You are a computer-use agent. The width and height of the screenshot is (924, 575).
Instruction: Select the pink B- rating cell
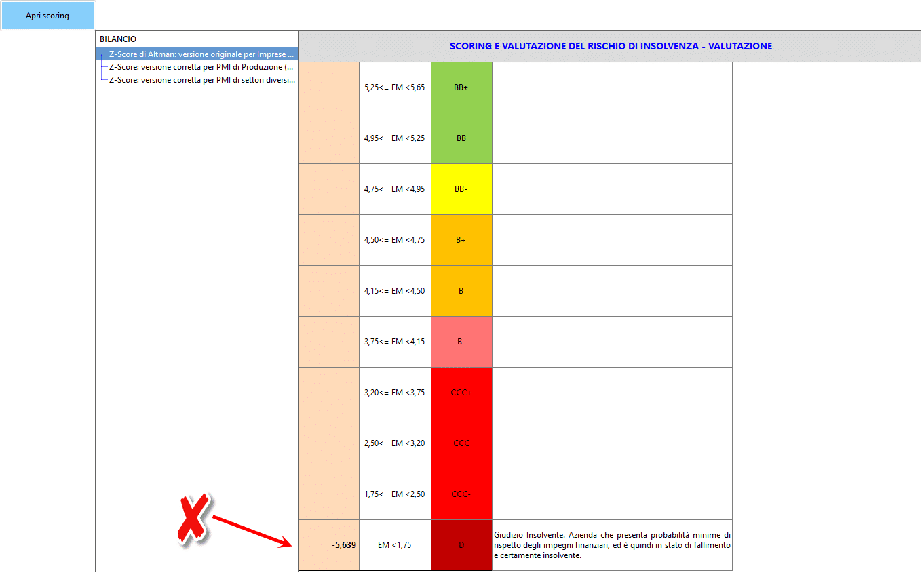point(461,342)
